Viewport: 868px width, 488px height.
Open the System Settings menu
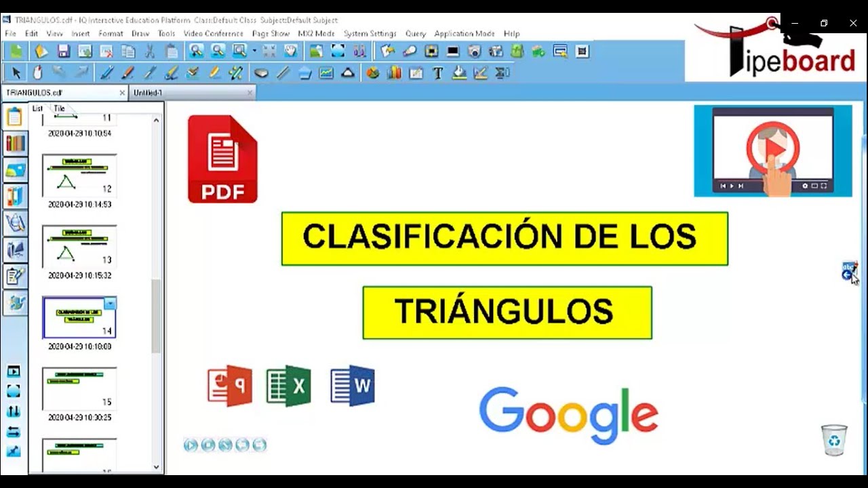pyautogui.click(x=370, y=33)
